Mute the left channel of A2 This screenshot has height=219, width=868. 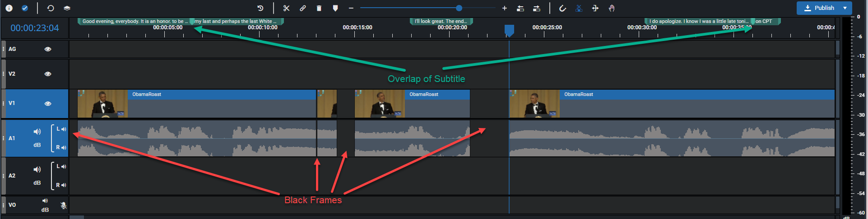(61, 167)
